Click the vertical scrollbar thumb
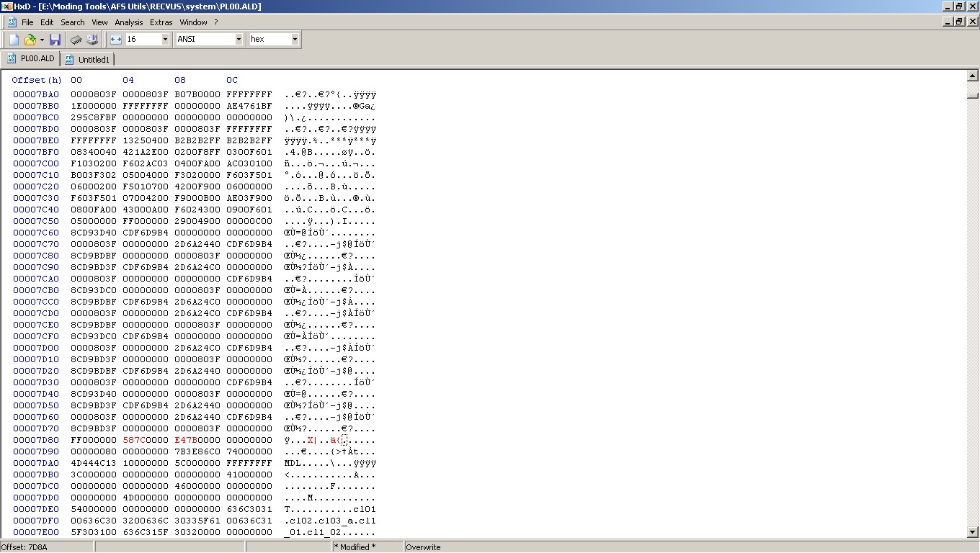980x553 pixels. [x=972, y=95]
